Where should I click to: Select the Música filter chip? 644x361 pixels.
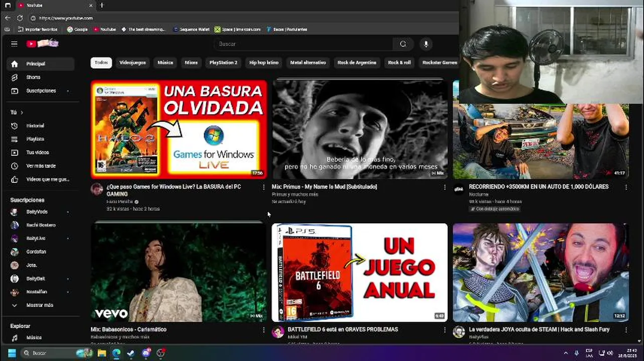(165, 63)
